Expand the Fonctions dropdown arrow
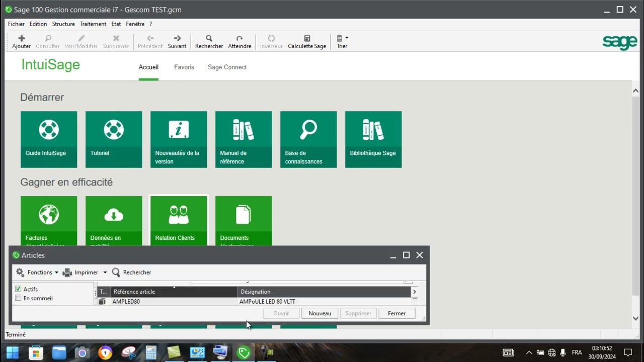644x362 pixels. coord(56,273)
